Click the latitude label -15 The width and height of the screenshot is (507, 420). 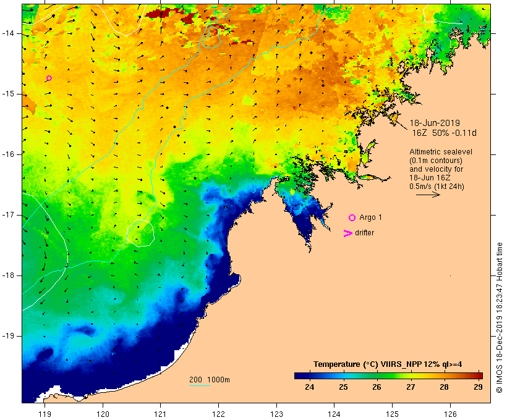[x=8, y=94]
